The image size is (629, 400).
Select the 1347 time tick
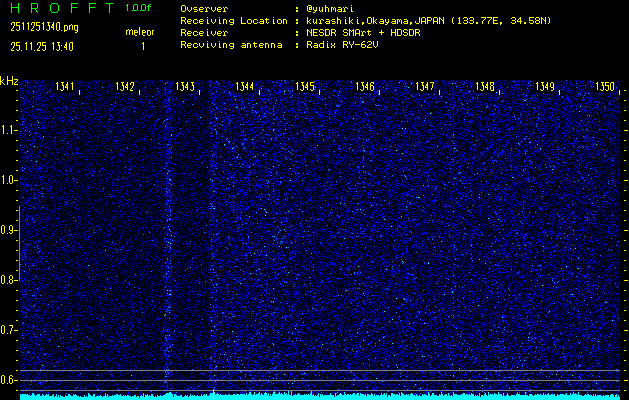tap(425, 87)
